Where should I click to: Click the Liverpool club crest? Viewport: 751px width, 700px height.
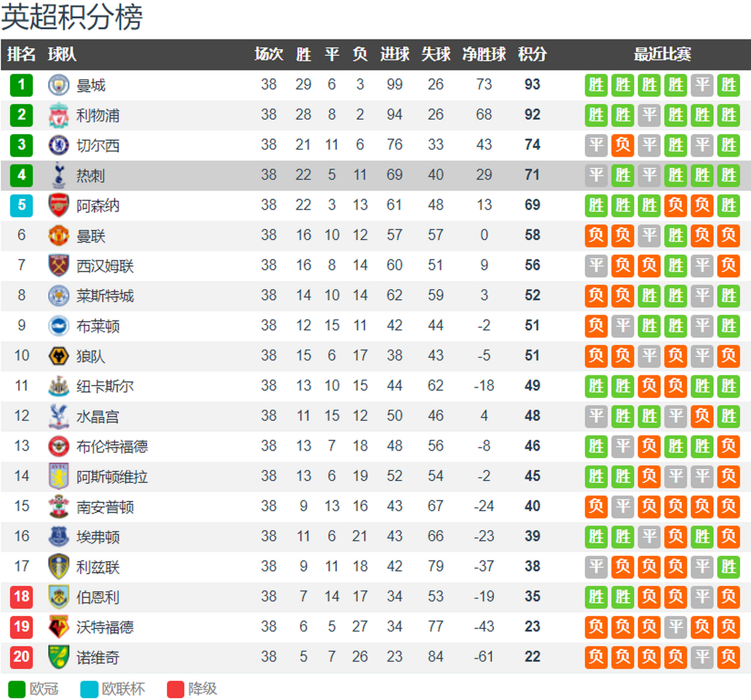click(59, 115)
